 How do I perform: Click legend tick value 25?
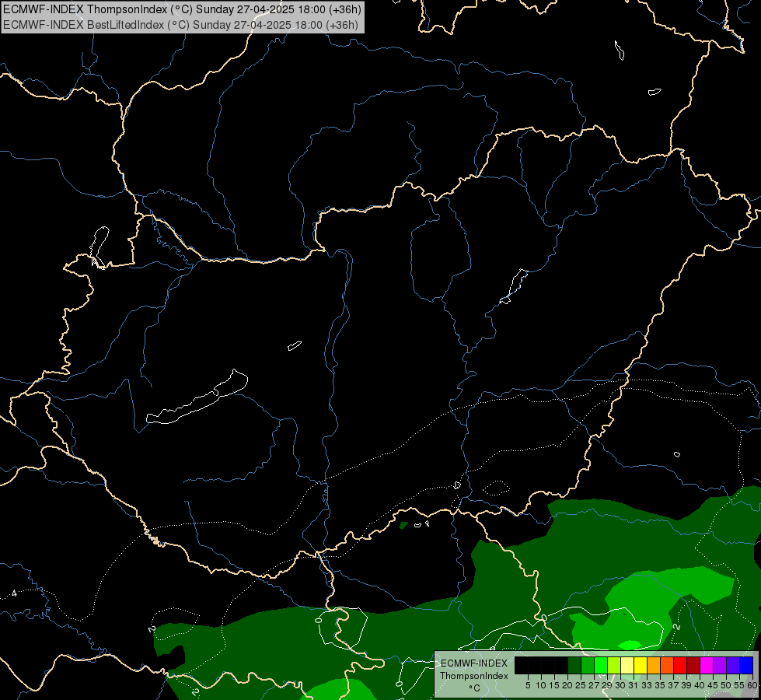click(x=581, y=685)
